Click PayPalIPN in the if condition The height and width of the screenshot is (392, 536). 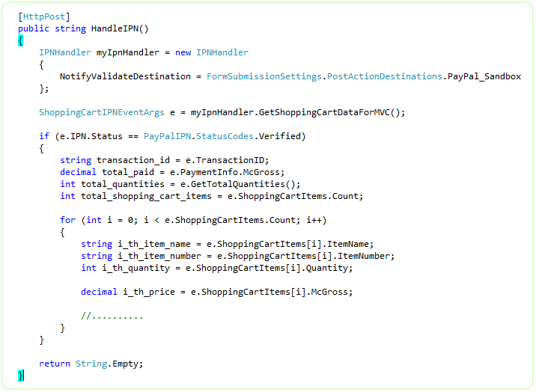pos(167,136)
